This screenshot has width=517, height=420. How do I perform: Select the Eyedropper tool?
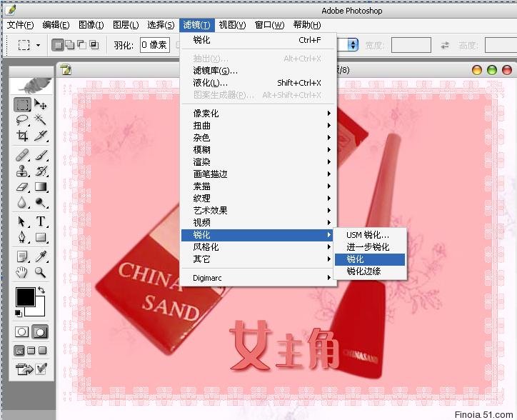[x=41, y=256]
